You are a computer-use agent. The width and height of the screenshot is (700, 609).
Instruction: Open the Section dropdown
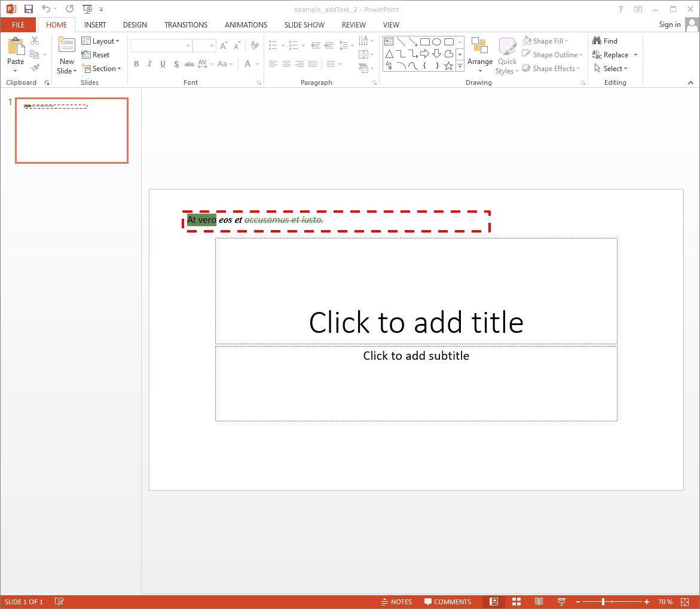102,68
